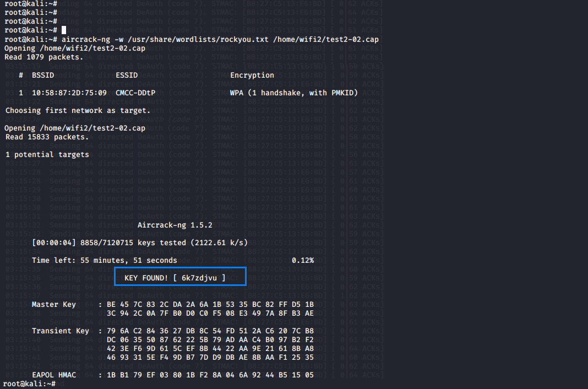
Task: Click 'Time left: 55 minutes, 51 seconds'
Action: pyautogui.click(x=104, y=260)
